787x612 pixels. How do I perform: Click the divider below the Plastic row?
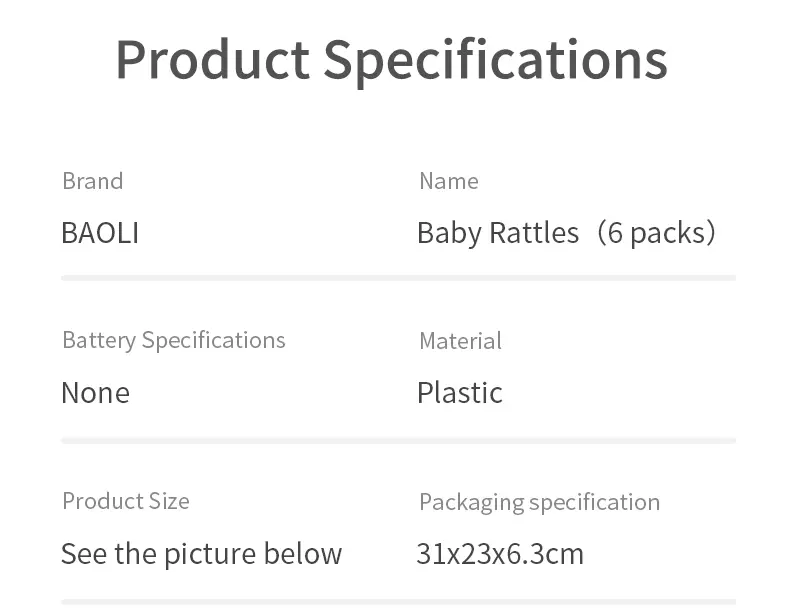[399, 440]
